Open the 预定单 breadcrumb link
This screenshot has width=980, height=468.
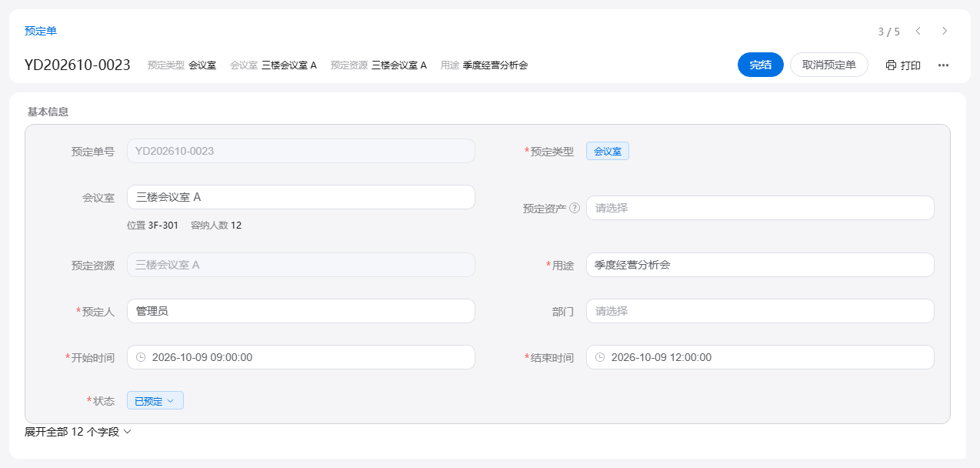click(41, 31)
